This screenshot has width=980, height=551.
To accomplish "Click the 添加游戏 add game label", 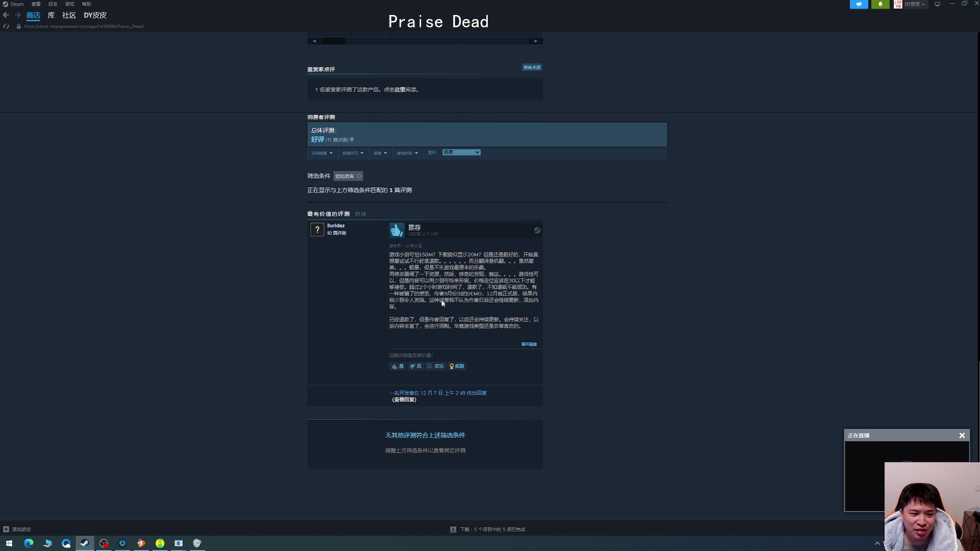I will [21, 530].
